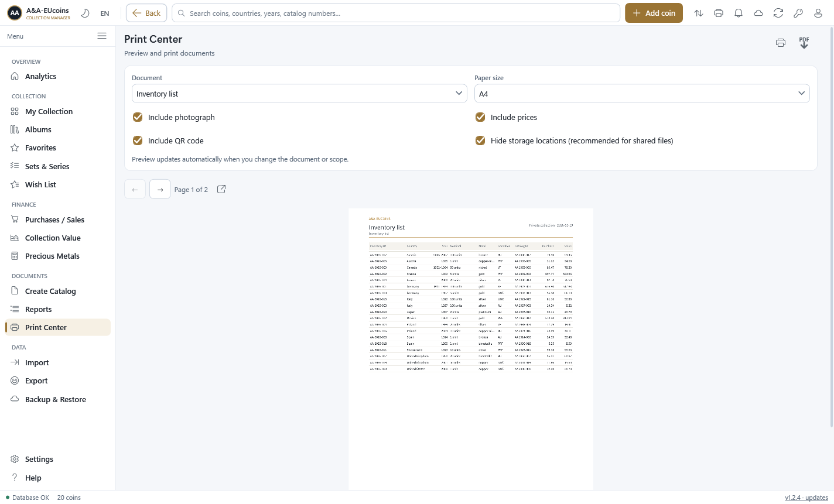834x504 pixels.
Task: Open Wish List page
Action: pyautogui.click(x=57, y=184)
